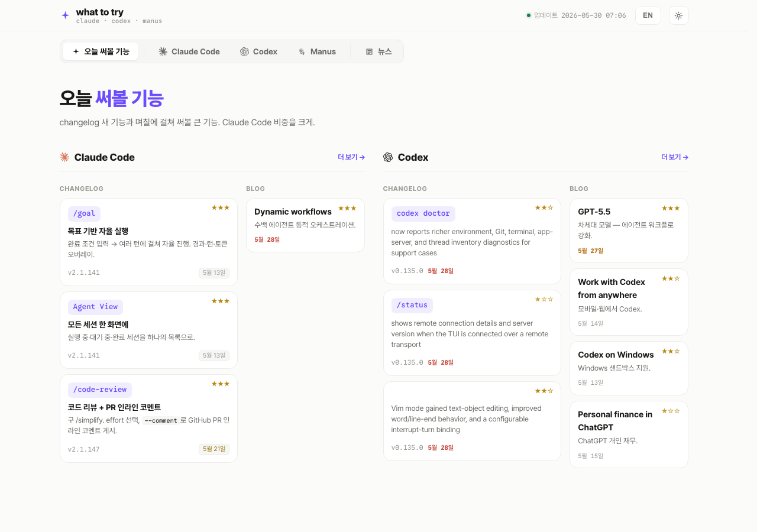Select the '오늘 써볼 기능' tab

[x=101, y=51]
